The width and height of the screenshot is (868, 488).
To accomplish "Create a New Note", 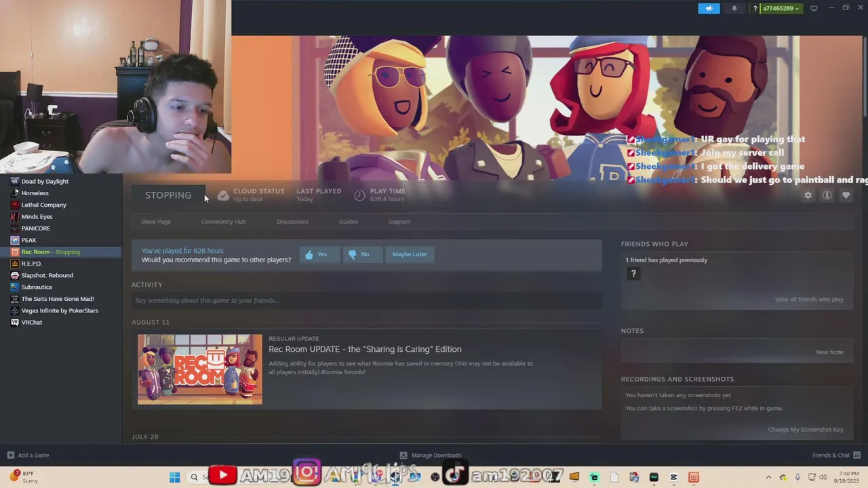I will coord(829,352).
